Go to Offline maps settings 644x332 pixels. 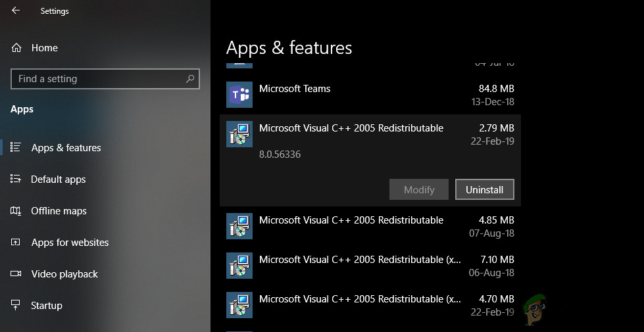point(59,211)
